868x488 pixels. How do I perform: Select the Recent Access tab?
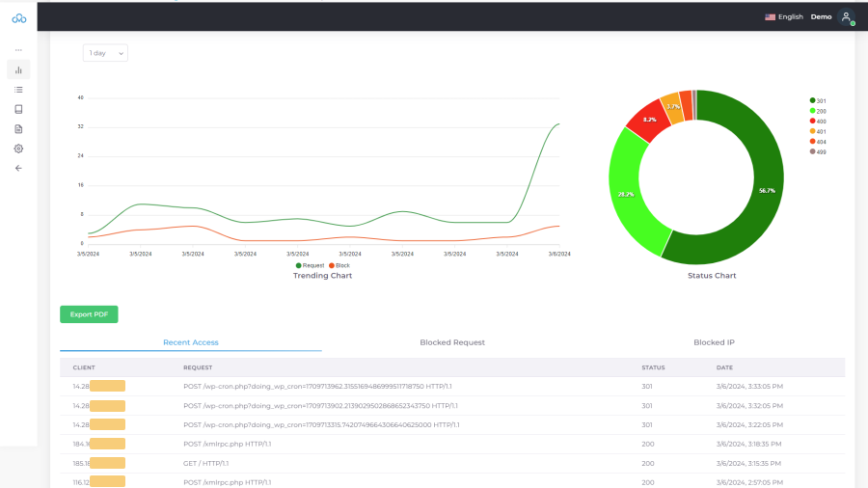pos(190,342)
